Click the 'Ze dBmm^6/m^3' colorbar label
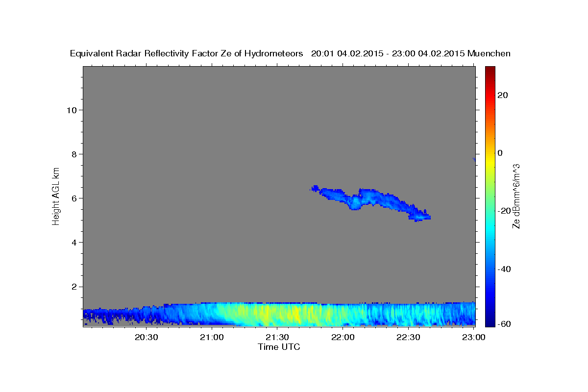Screen dimensions: 588x392 [515, 196]
